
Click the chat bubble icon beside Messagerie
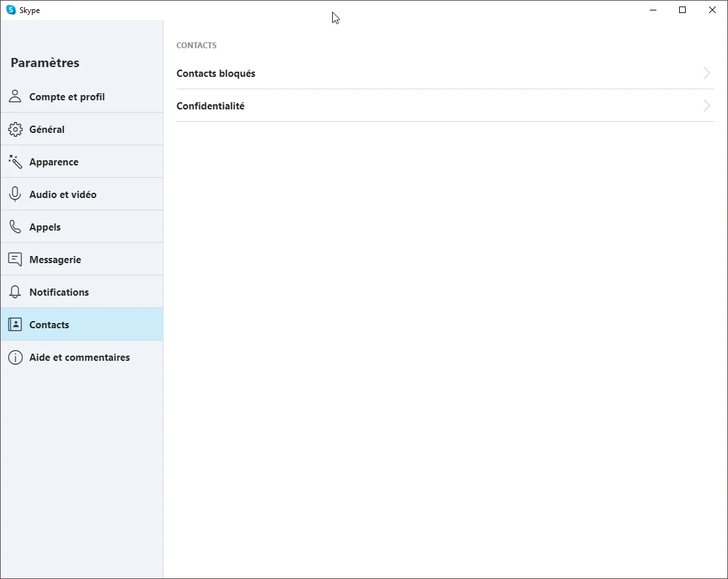pos(15,259)
